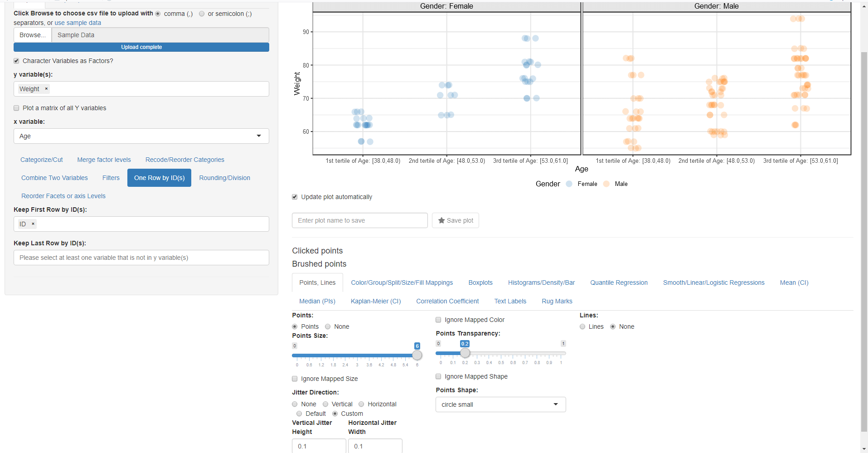The width and height of the screenshot is (868, 453).
Task: Switch to Categorize/Cut tab
Action: pyautogui.click(x=42, y=160)
